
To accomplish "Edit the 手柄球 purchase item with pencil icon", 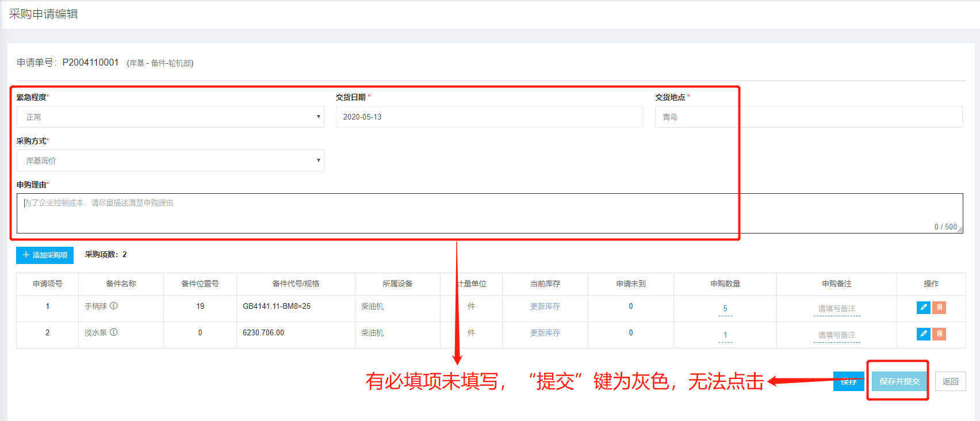I will point(923,307).
